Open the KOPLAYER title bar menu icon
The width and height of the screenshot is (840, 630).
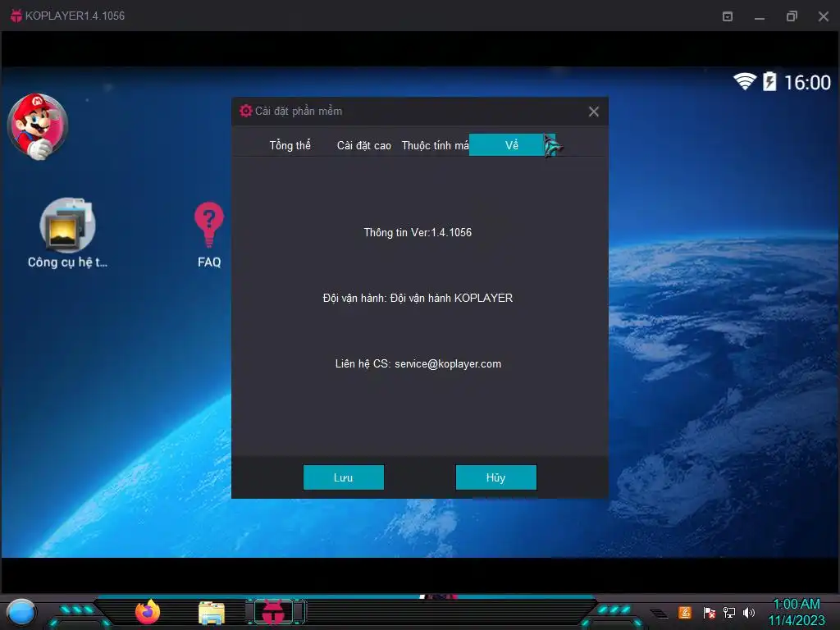[728, 16]
